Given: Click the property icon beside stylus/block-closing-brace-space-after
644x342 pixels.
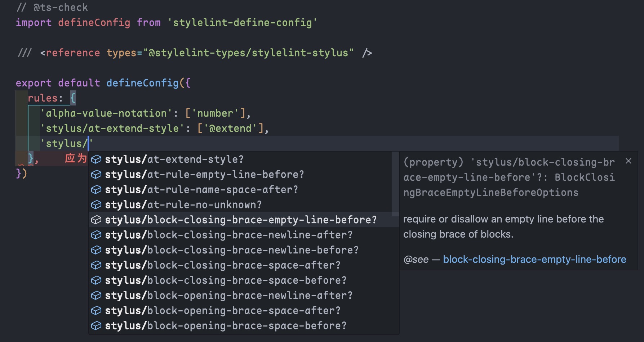Looking at the screenshot, I should (96, 265).
